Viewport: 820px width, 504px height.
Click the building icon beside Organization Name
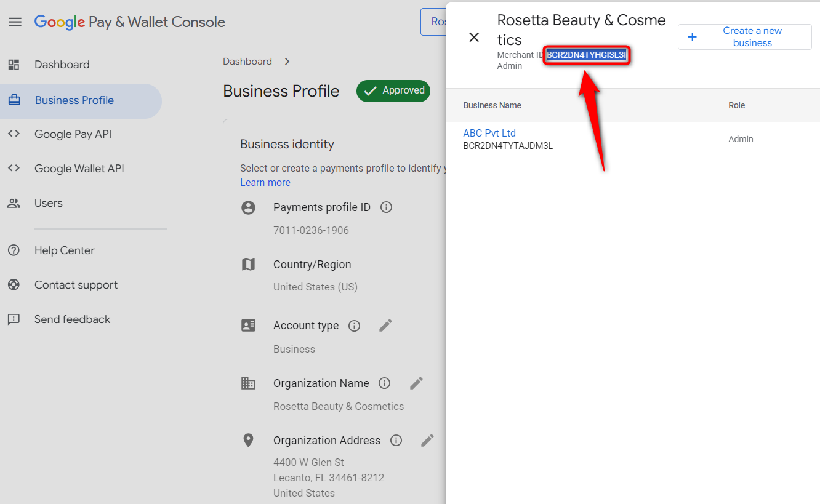[x=248, y=383]
